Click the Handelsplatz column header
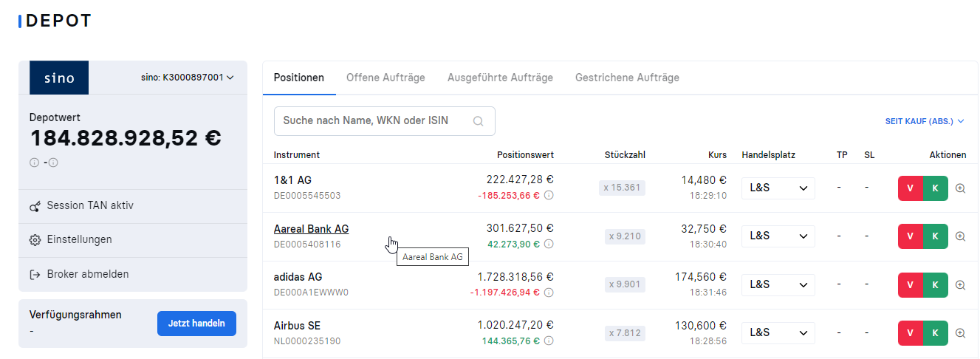The image size is (980, 359). (x=768, y=155)
